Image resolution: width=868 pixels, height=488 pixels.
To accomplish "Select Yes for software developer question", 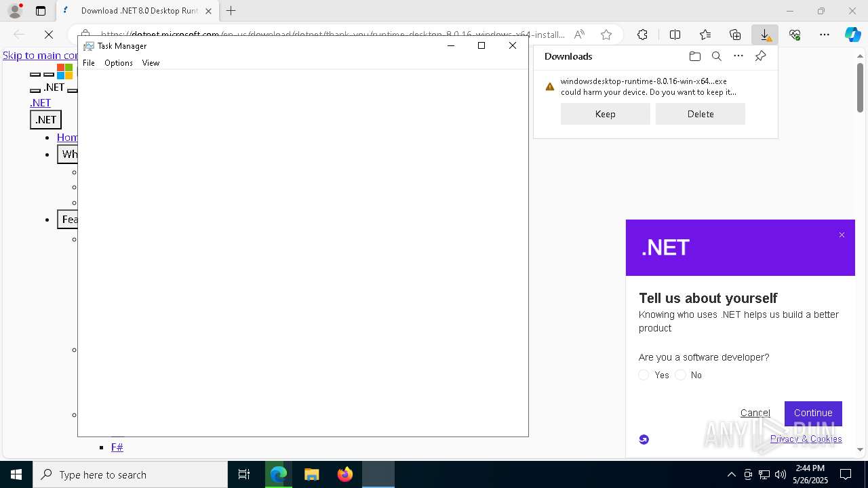I will pos(644,375).
